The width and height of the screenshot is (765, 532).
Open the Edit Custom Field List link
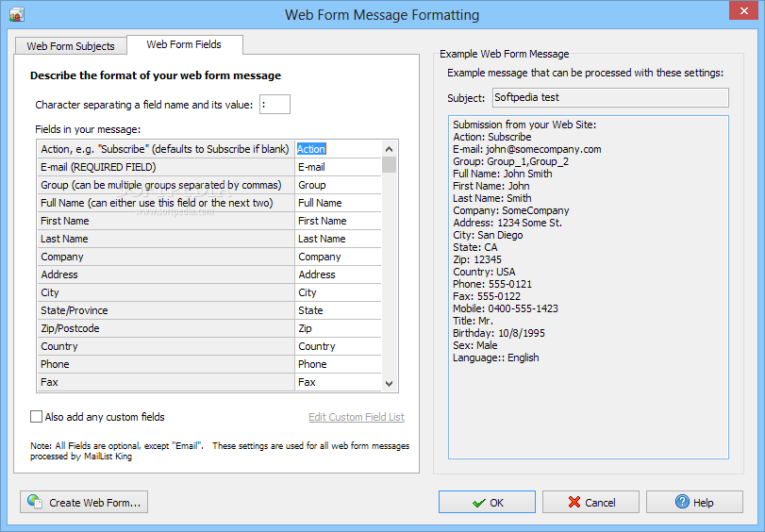tap(357, 417)
